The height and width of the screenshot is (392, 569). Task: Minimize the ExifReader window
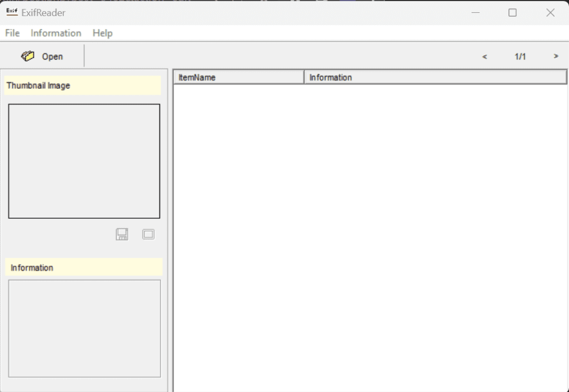(475, 13)
